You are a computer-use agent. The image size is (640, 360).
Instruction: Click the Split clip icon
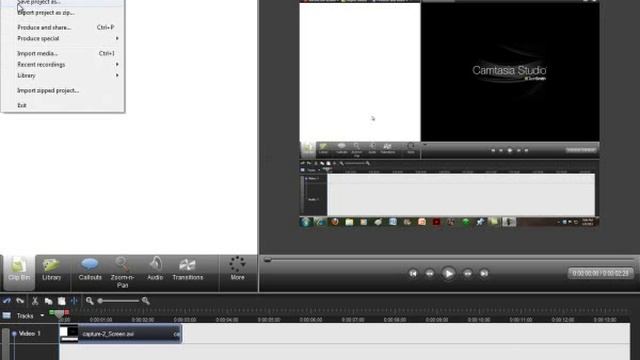pyautogui.click(x=74, y=301)
